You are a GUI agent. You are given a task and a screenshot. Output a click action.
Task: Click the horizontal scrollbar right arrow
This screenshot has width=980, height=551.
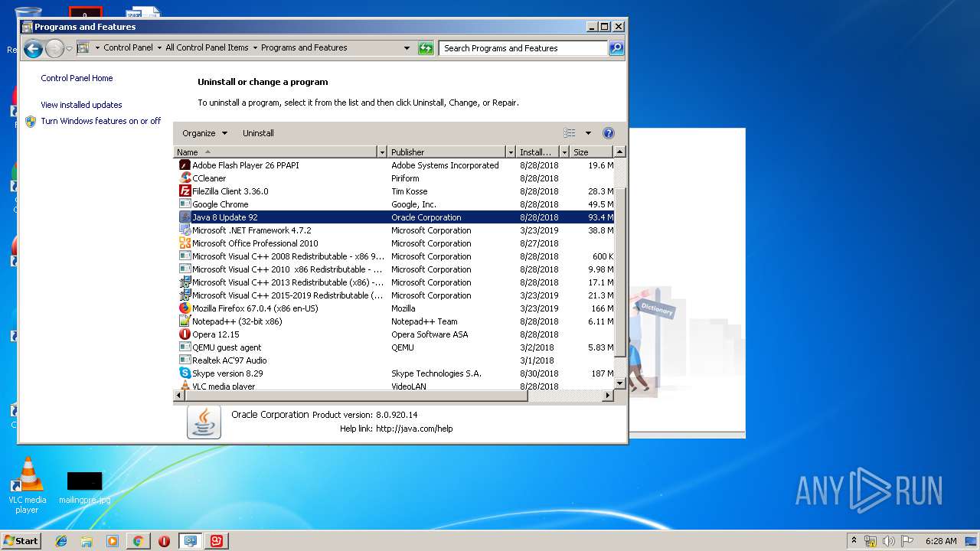(x=608, y=396)
